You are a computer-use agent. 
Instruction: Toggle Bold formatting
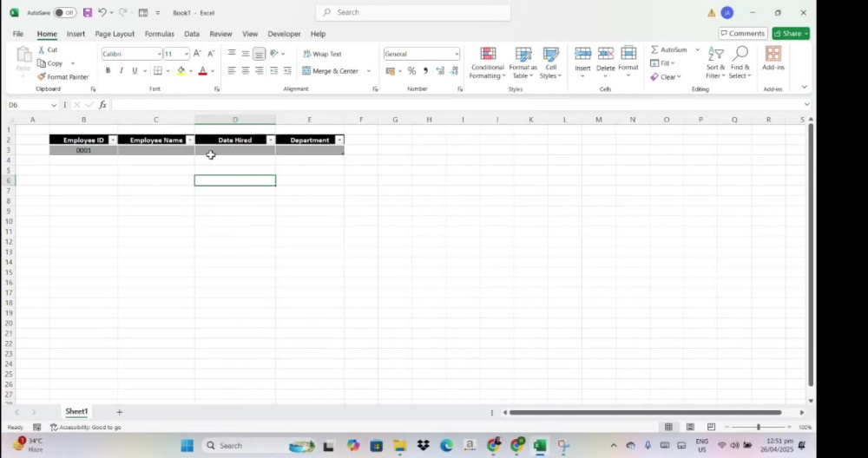(x=108, y=71)
